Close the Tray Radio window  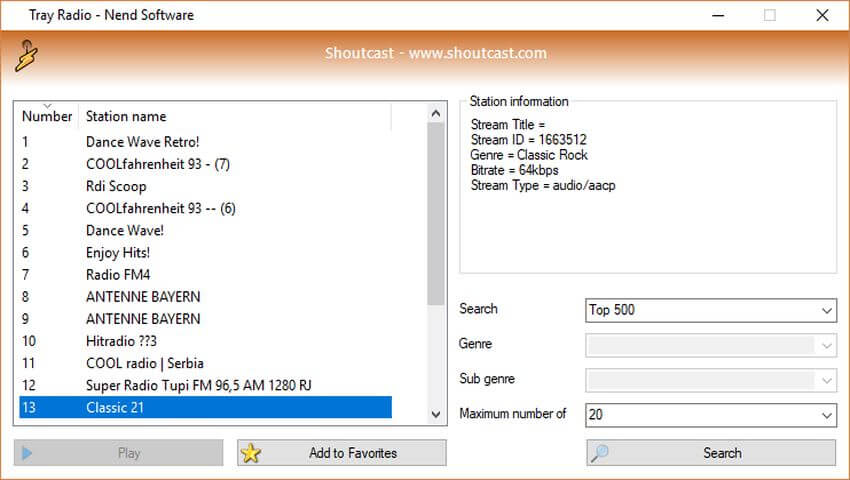822,15
